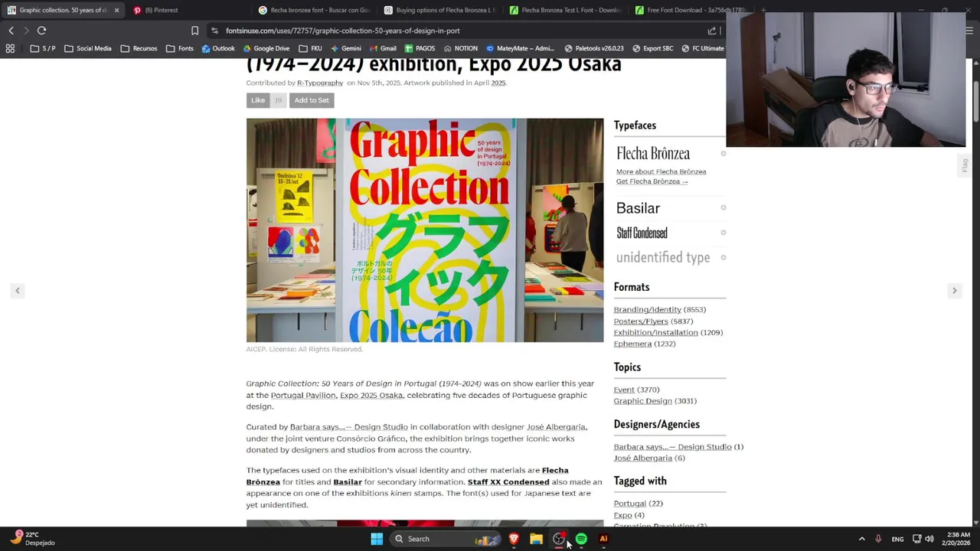The image size is (980, 551).
Task: Click Get Flecha Brônzea link
Action: click(652, 181)
